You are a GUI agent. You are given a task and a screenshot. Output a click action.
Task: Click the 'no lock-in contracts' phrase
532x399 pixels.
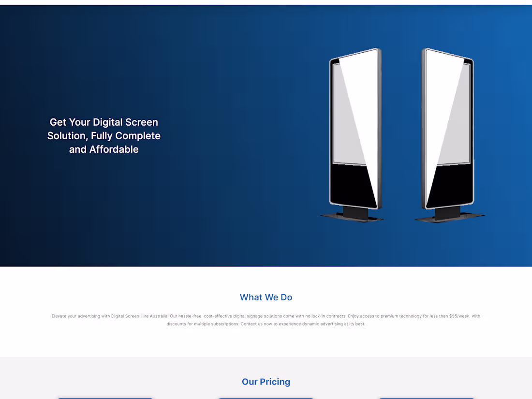325,316
